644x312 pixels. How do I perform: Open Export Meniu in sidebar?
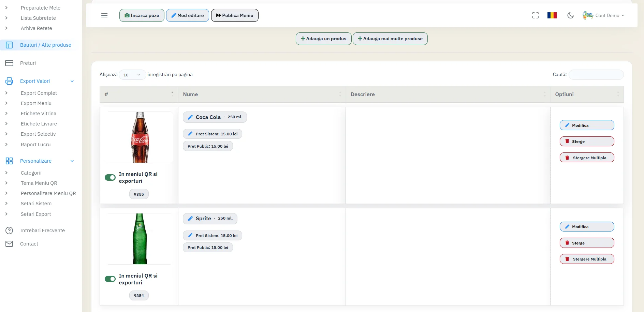[x=36, y=103]
